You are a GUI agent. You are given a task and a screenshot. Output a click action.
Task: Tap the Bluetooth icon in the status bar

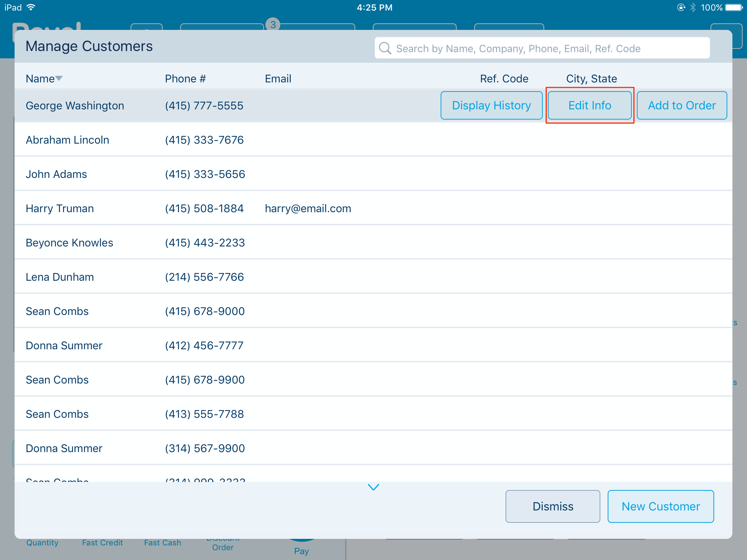(693, 7)
